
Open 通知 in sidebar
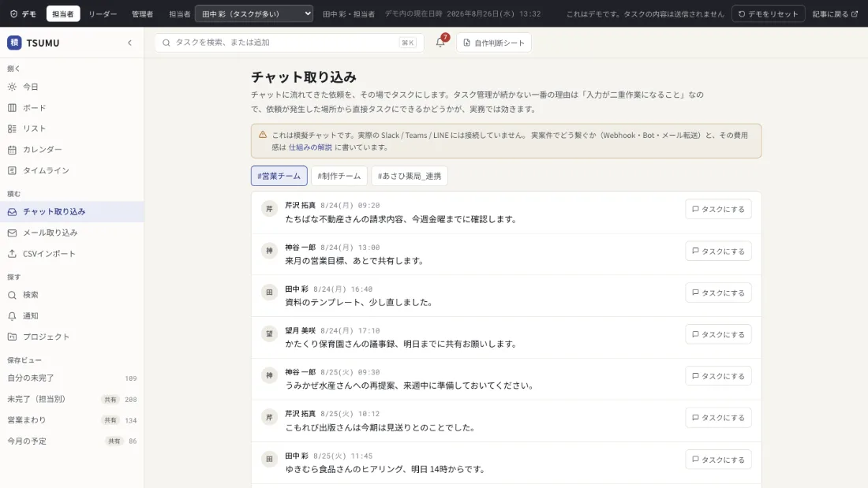(72, 316)
